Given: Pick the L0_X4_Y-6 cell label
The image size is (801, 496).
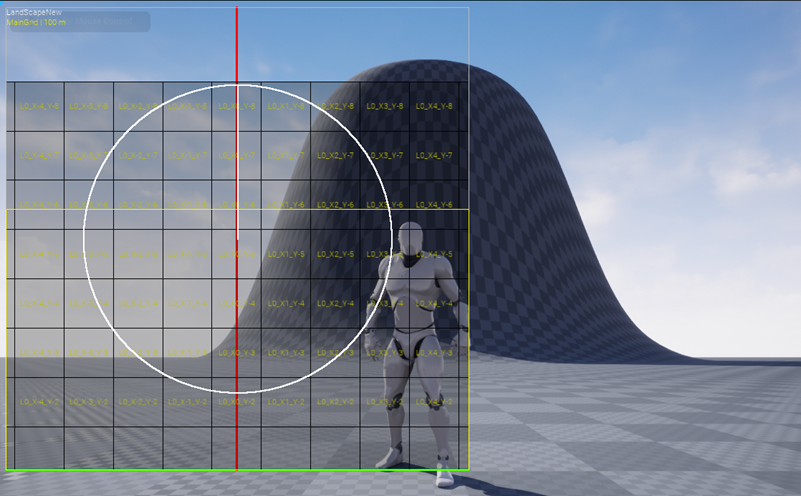Looking at the screenshot, I should 434,205.
